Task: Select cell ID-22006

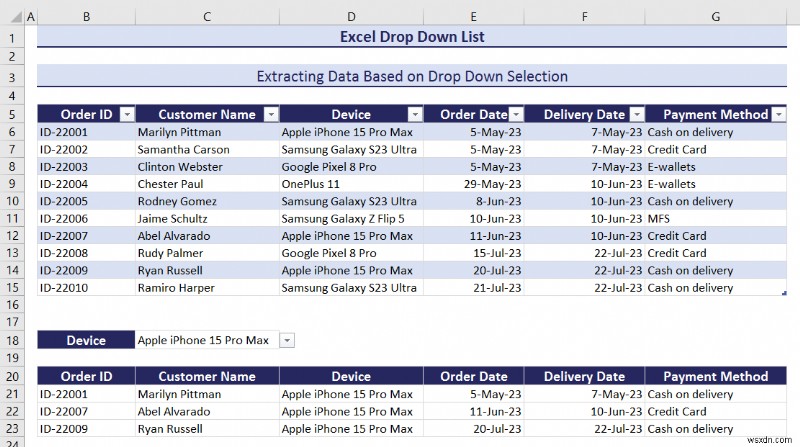Action: [86, 219]
